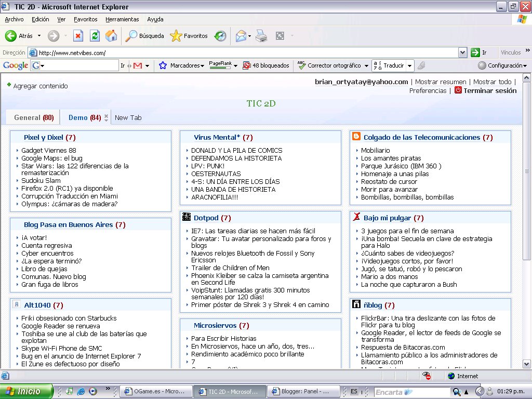Open the Mail button dropdown arrow
Viewport: 532px width, 399px height.
250,36
